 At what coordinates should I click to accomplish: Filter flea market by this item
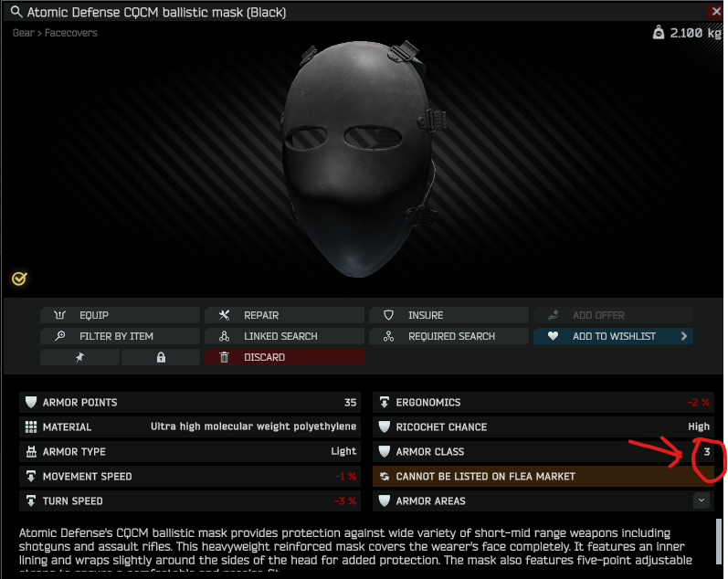[120, 336]
